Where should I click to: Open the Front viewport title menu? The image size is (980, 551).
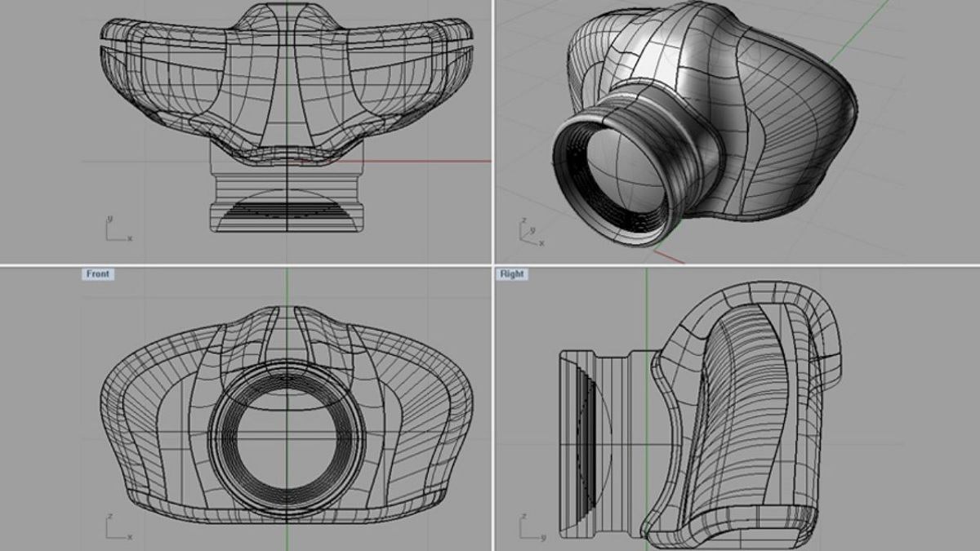(97, 274)
